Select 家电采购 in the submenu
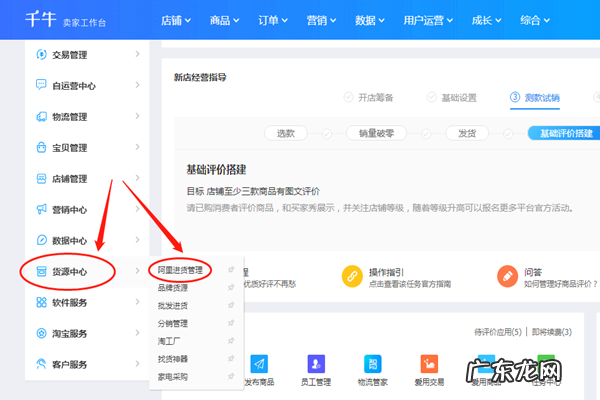This screenshot has height=400, width=600. click(173, 377)
